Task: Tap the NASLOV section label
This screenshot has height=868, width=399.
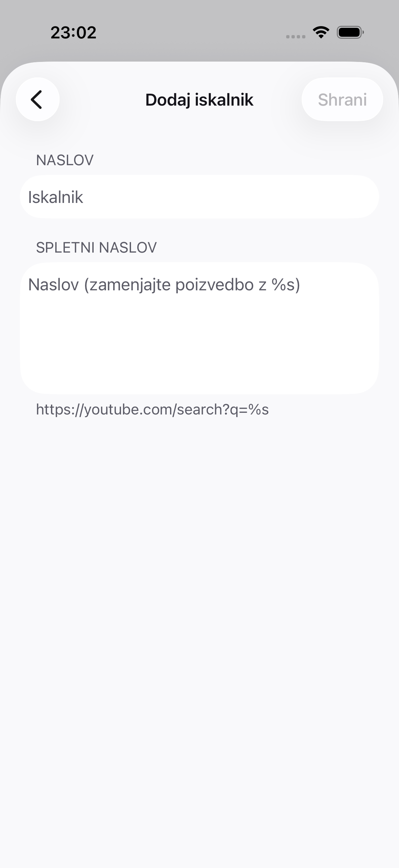Action: (65, 160)
